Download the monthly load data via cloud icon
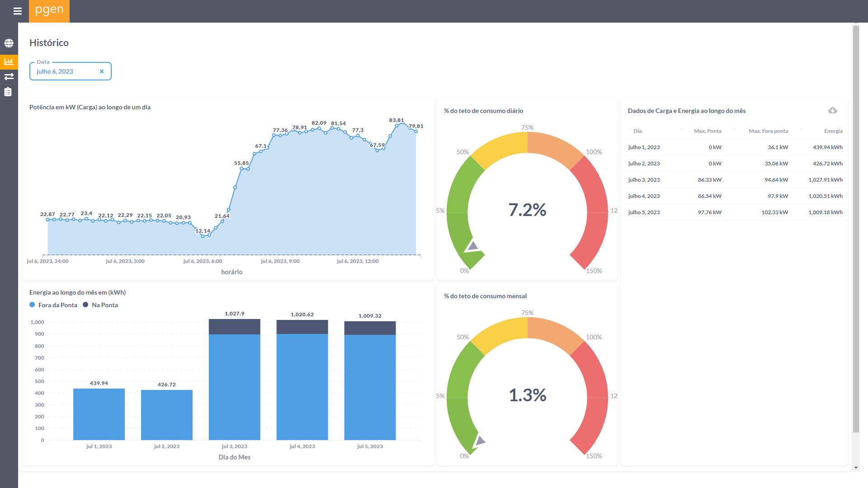This screenshot has height=488, width=868. 832,111
